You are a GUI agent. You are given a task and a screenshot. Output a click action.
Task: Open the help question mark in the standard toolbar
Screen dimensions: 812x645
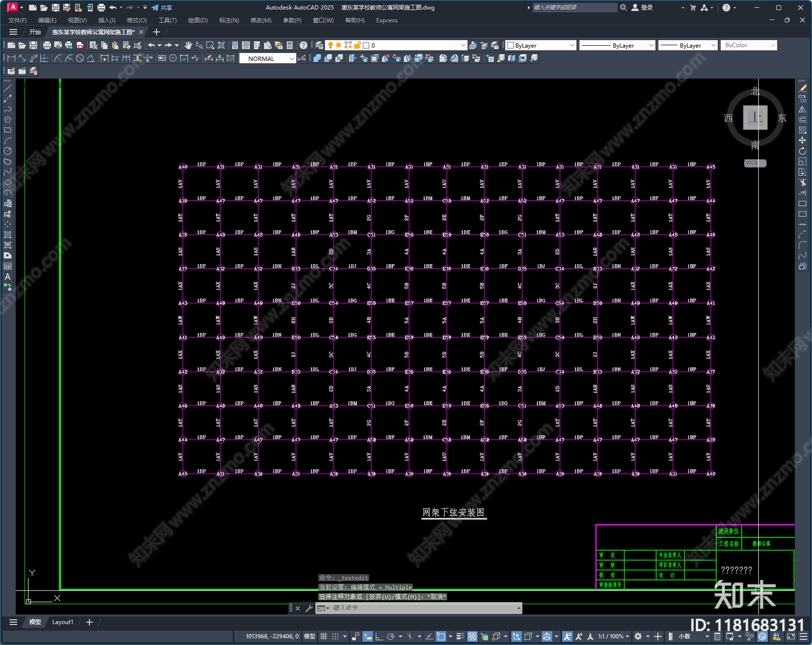tap(303, 45)
